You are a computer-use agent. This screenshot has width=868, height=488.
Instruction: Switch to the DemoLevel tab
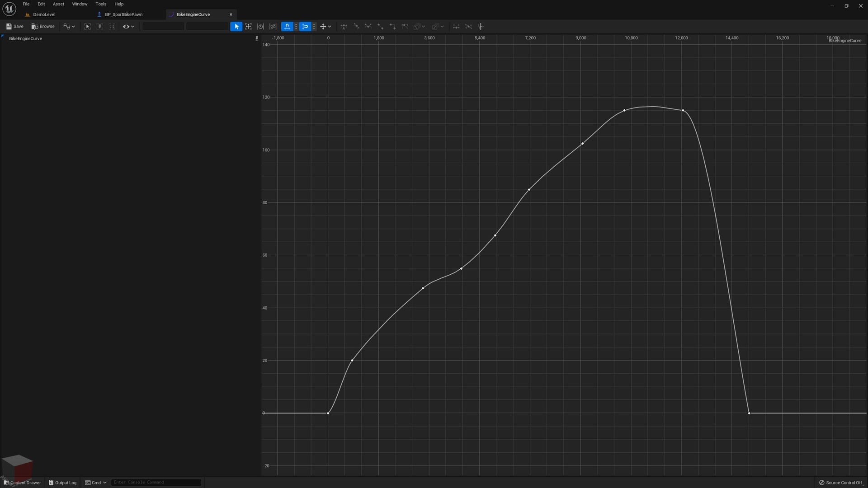click(44, 14)
